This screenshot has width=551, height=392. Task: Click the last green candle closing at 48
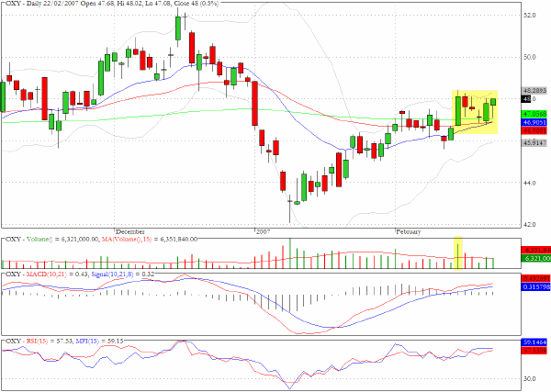493,102
